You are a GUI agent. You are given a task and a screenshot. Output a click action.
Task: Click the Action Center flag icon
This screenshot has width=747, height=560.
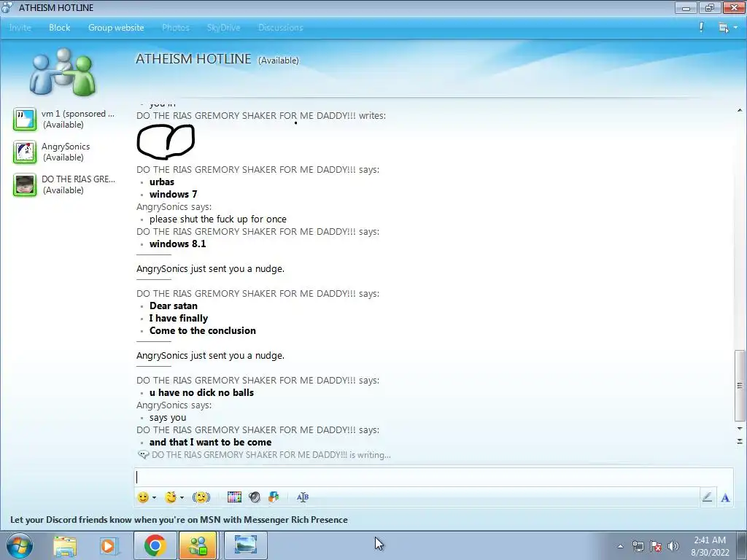point(656,546)
